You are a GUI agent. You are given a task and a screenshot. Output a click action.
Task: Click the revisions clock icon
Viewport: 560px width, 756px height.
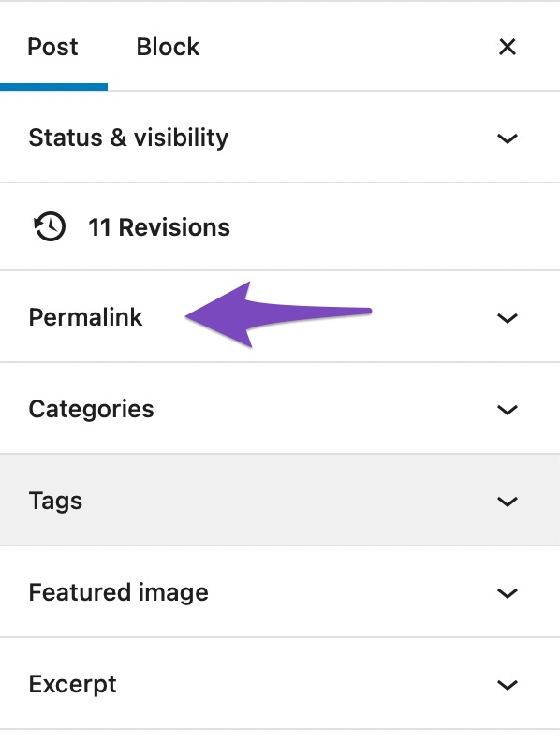point(49,226)
